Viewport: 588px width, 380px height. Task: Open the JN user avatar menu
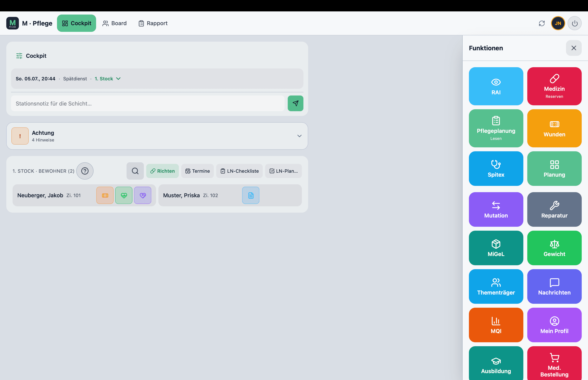[558, 23]
